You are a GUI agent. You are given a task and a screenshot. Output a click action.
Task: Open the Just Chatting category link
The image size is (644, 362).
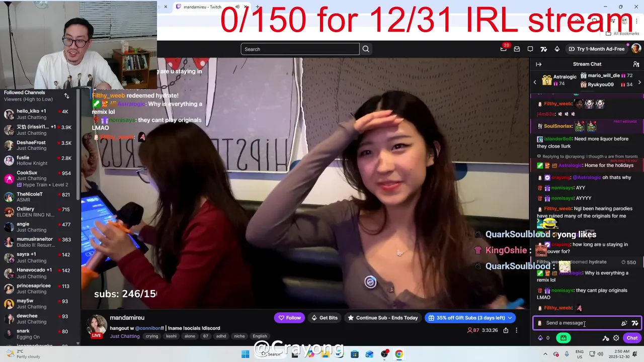pyautogui.click(x=125, y=336)
